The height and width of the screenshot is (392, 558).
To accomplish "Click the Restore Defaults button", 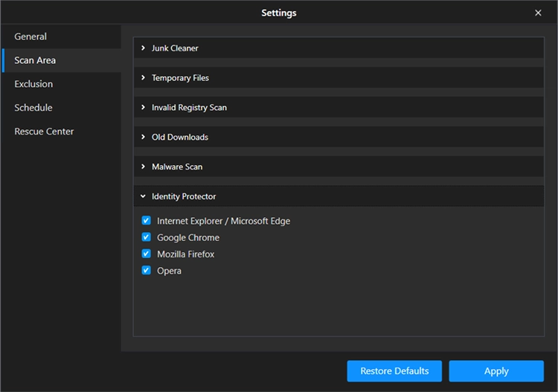I will click(394, 371).
